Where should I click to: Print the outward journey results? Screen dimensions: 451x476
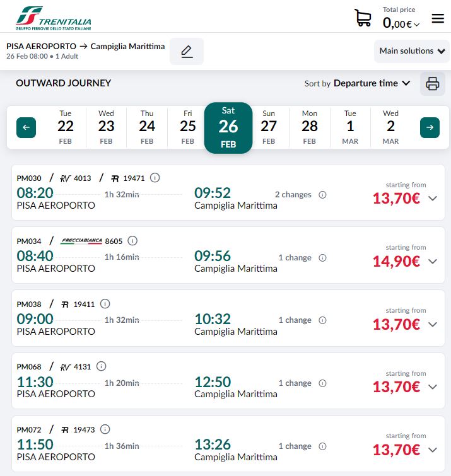(x=432, y=83)
